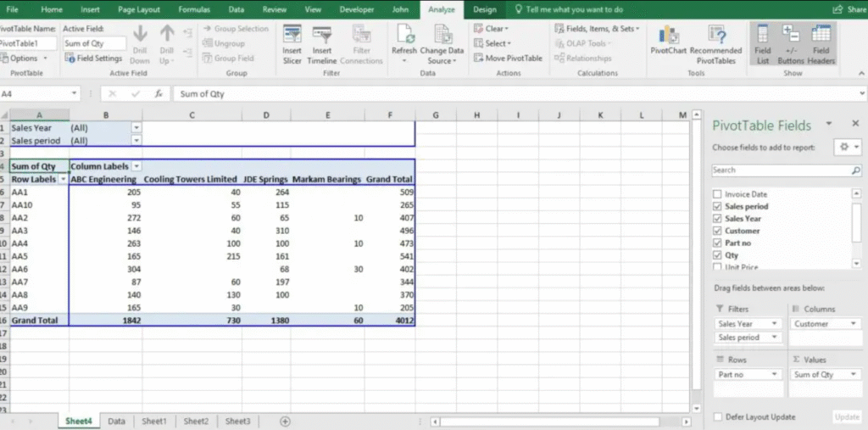Open Fields, Items, & Sets dropdown
868x430 pixels.
[597, 29]
